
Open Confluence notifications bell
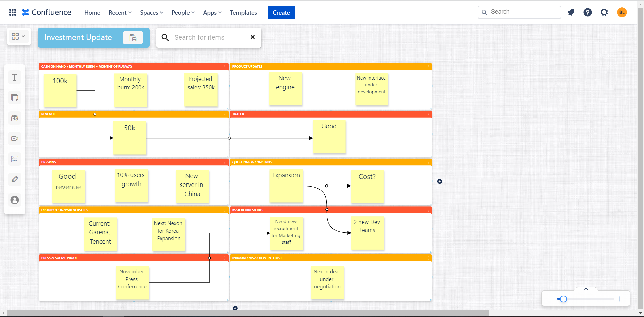[571, 12]
